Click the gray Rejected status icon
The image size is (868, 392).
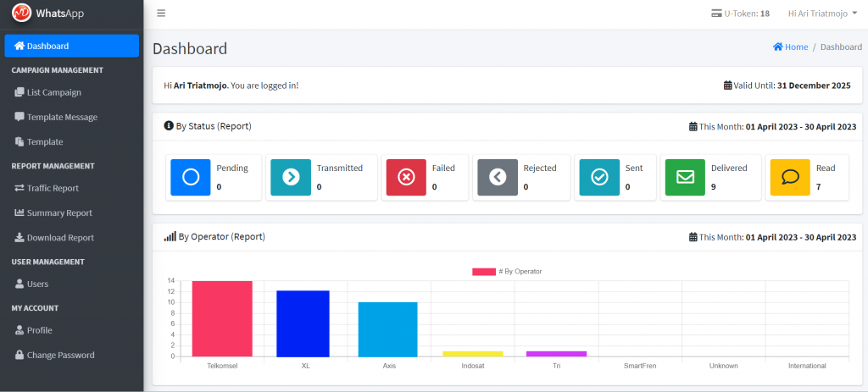click(498, 177)
